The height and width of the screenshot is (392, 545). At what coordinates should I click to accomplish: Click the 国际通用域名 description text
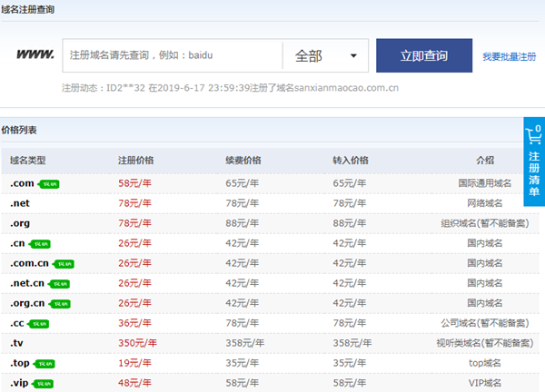pos(485,183)
